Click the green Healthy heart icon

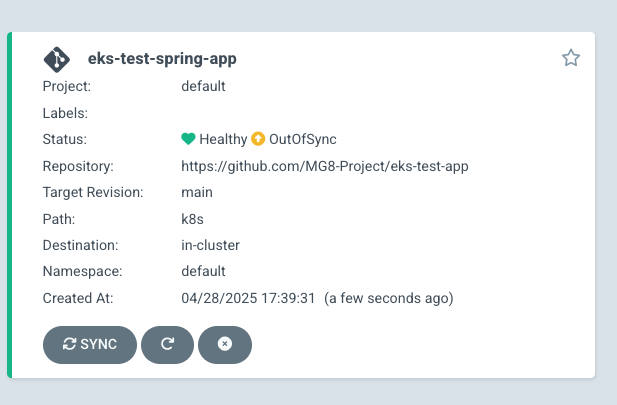click(x=188, y=139)
